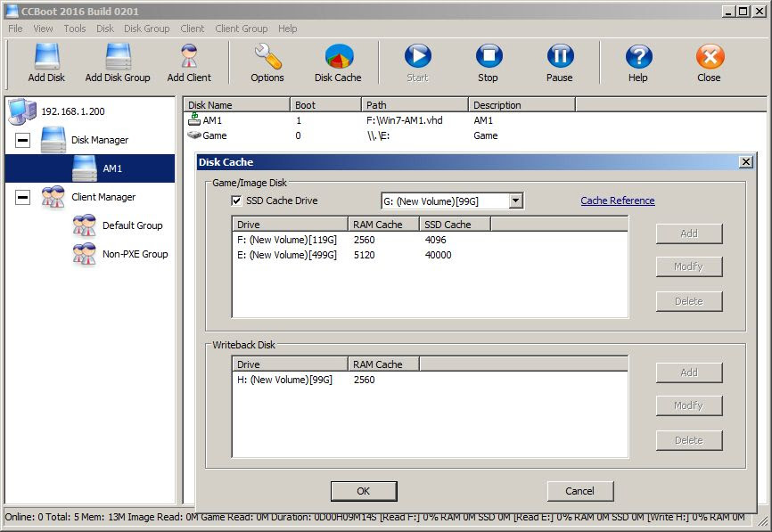Click the Add Disk Group icon
This screenshot has height=532, width=772.
point(117,56)
